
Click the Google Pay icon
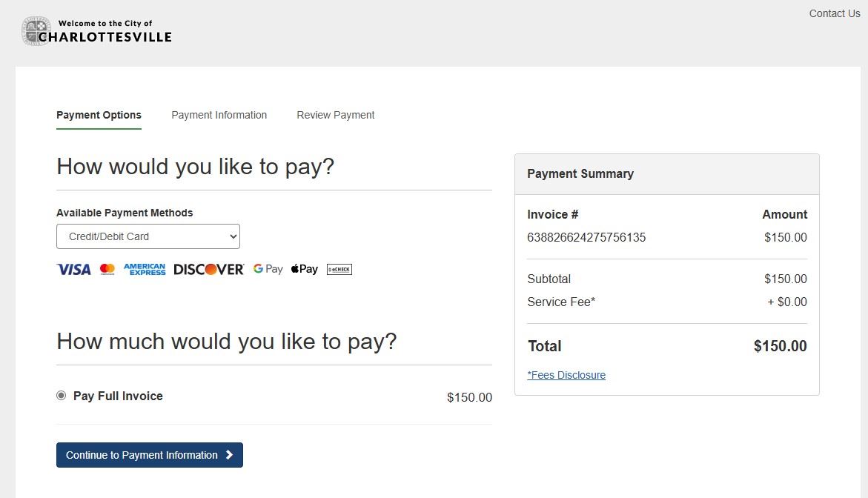click(268, 269)
